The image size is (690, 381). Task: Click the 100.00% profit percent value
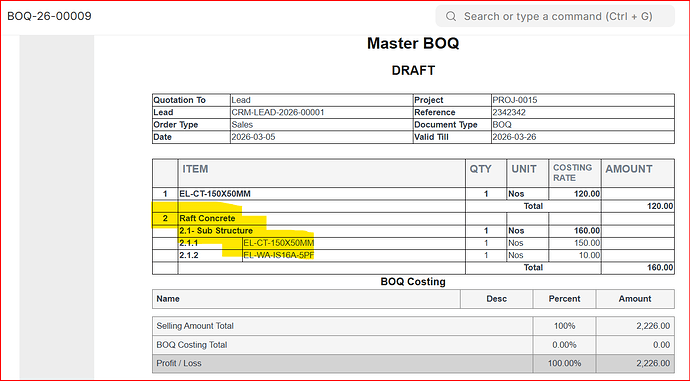coord(564,363)
